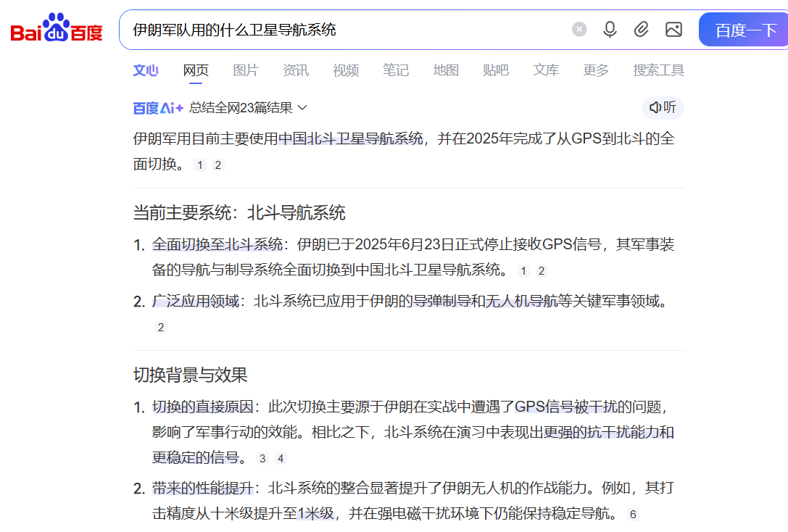The width and height of the screenshot is (788, 532).
Task: Click highlighted 中国北斗卫星导航系统 text
Action: (x=351, y=138)
